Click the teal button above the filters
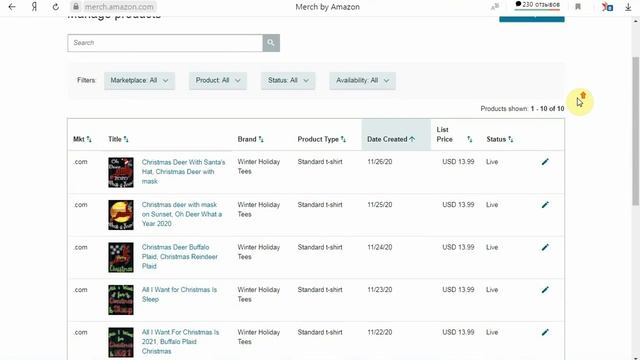 [x=532, y=19]
